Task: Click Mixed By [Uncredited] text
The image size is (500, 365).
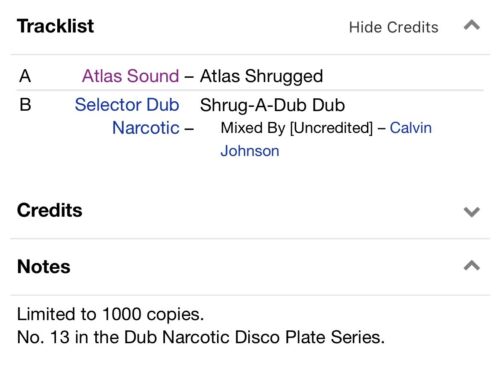Action: tap(297, 128)
